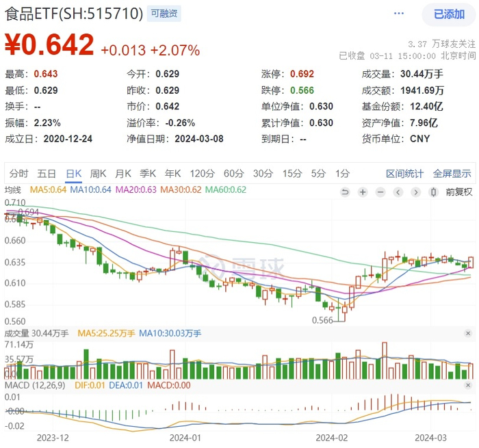Close the 成交量 volume indicator panel
Screen dimensions: 479x448
tap(467, 333)
